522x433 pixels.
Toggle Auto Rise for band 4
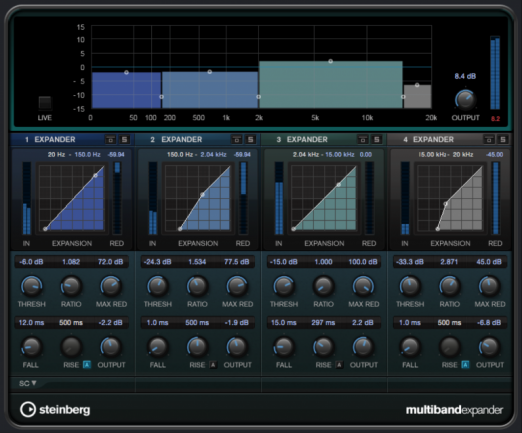click(465, 365)
